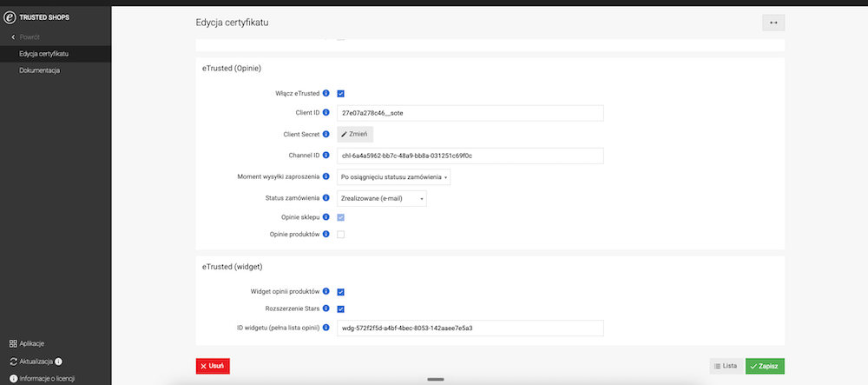Open the Status zamówienia dropdown

(x=382, y=198)
